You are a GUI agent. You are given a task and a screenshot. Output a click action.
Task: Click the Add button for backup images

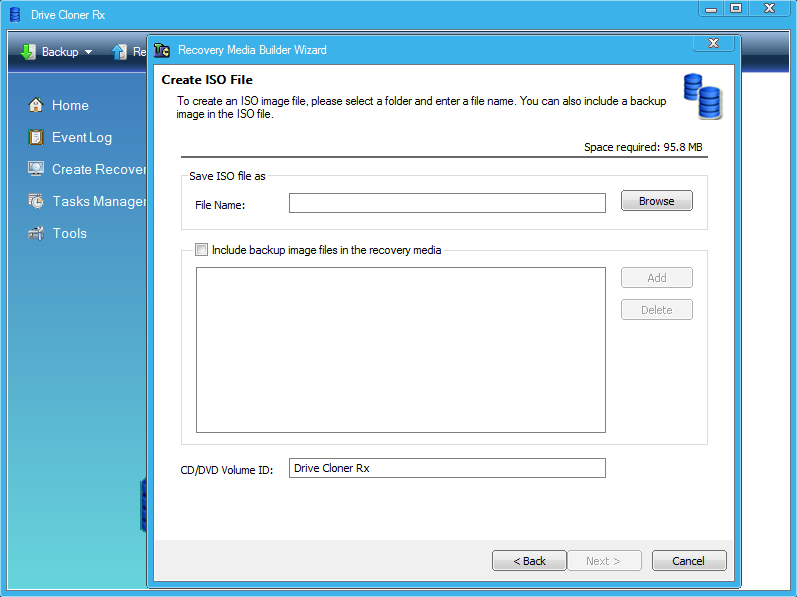[x=656, y=278]
